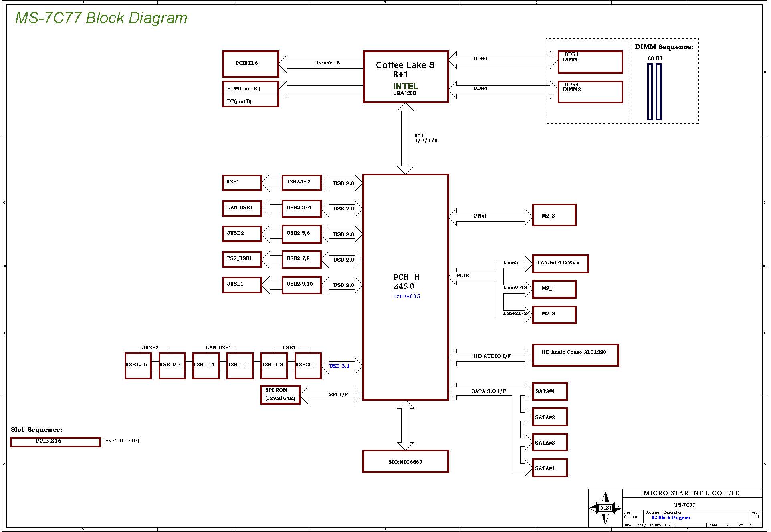The width and height of the screenshot is (771, 532).
Task: Click the "Lane0~15" arrow label
Action: [328, 63]
